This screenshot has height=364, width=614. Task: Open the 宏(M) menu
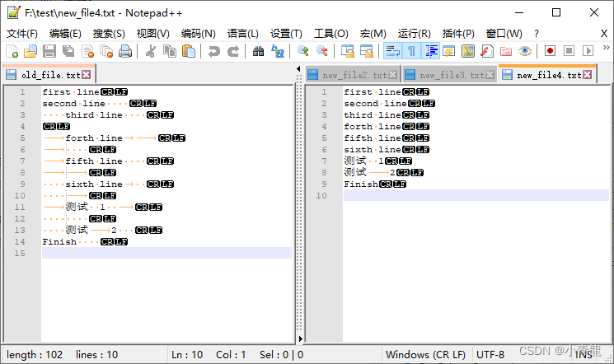click(373, 34)
